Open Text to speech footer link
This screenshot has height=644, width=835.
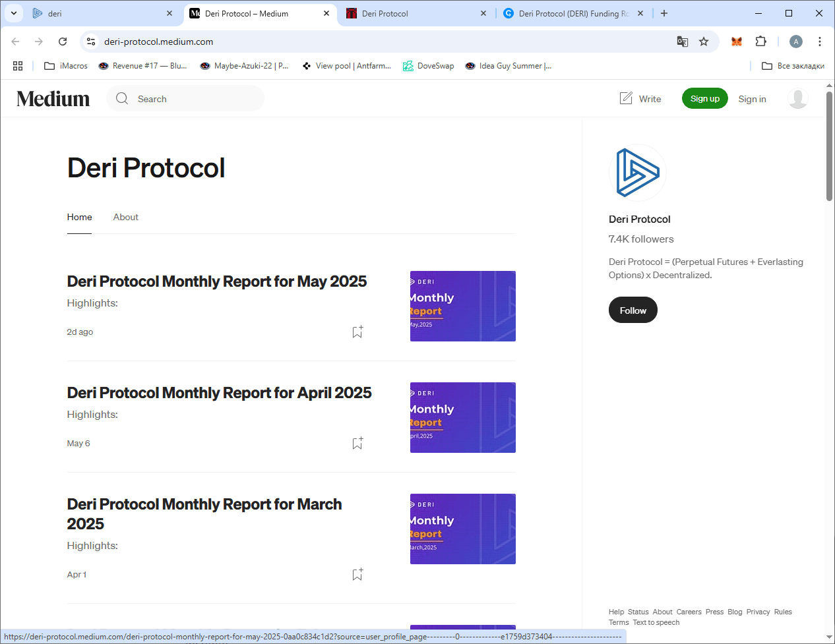656,622
